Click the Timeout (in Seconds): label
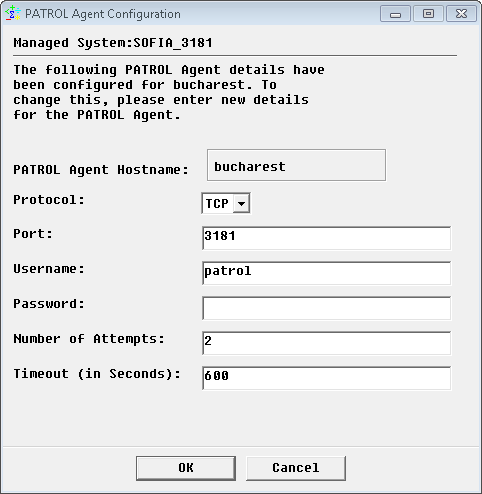This screenshot has width=482, height=494. (x=97, y=374)
